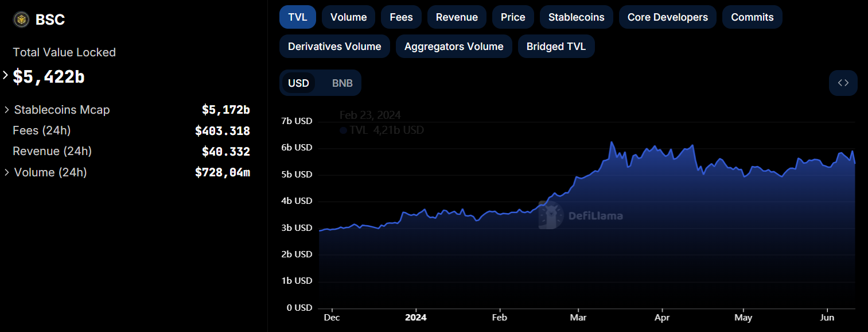This screenshot has width=868, height=332.
Task: Select the Fees (24h) label
Action: tap(41, 130)
